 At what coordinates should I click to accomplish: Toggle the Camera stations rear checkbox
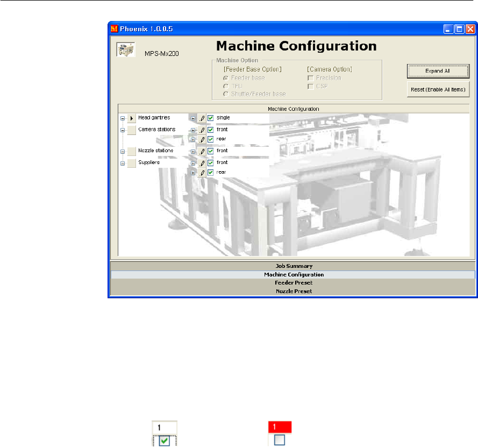coord(211,139)
